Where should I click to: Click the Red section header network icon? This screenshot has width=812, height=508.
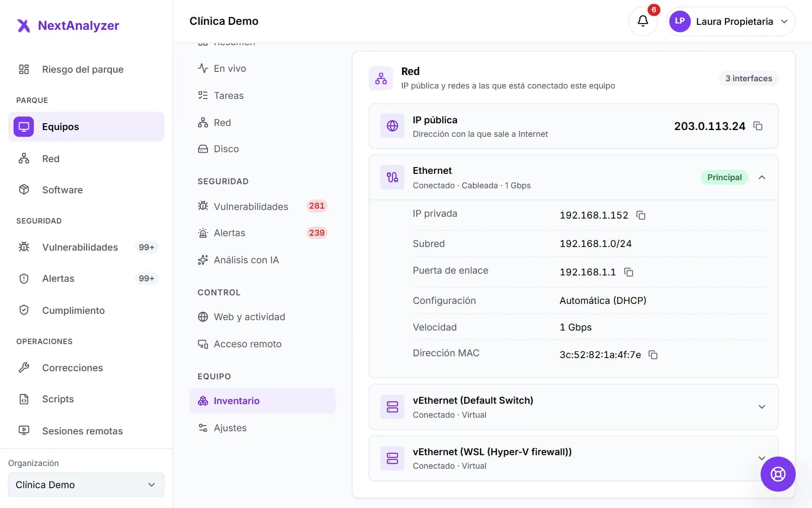pyautogui.click(x=381, y=78)
